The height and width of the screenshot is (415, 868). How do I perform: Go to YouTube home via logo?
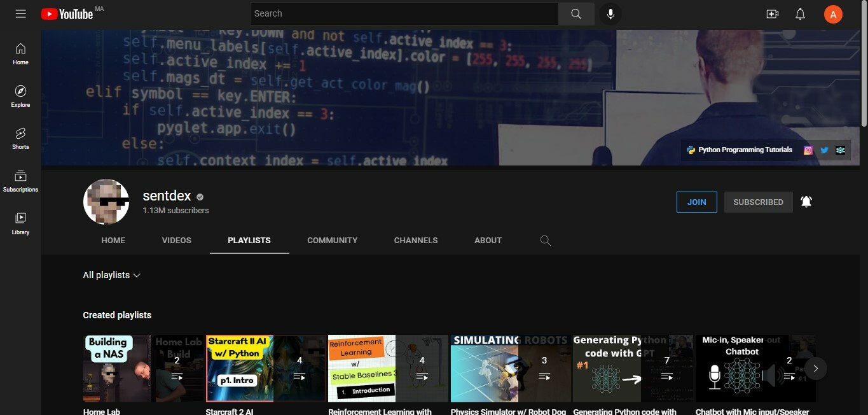(67, 13)
